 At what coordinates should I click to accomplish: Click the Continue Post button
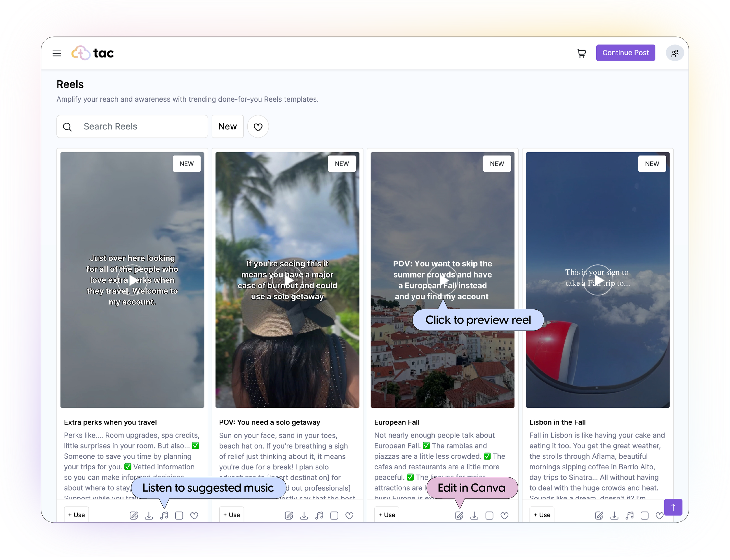(x=625, y=53)
